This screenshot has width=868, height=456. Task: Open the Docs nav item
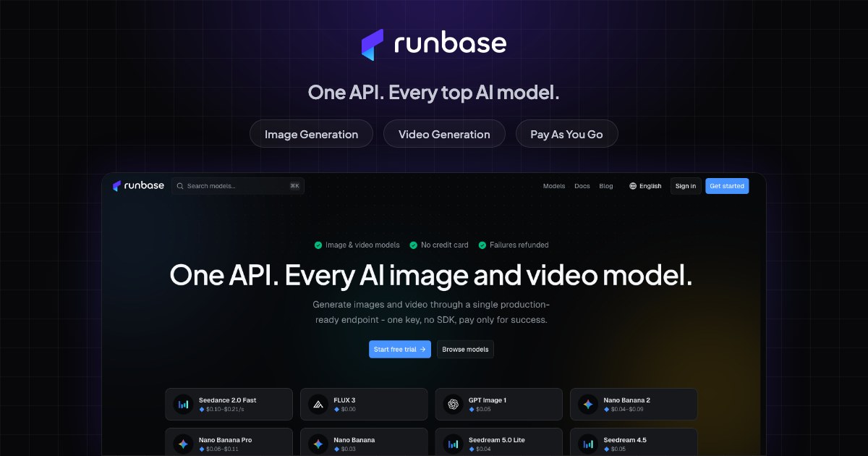tap(582, 186)
